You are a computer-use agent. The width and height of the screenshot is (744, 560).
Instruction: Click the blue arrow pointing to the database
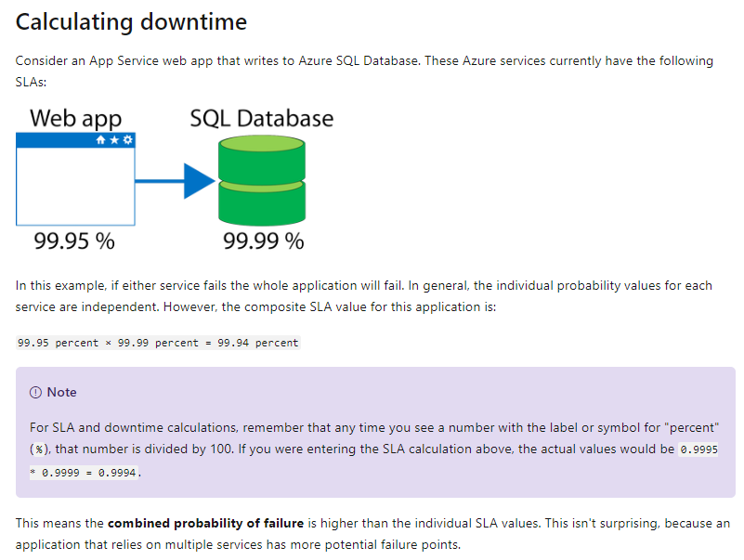176,181
